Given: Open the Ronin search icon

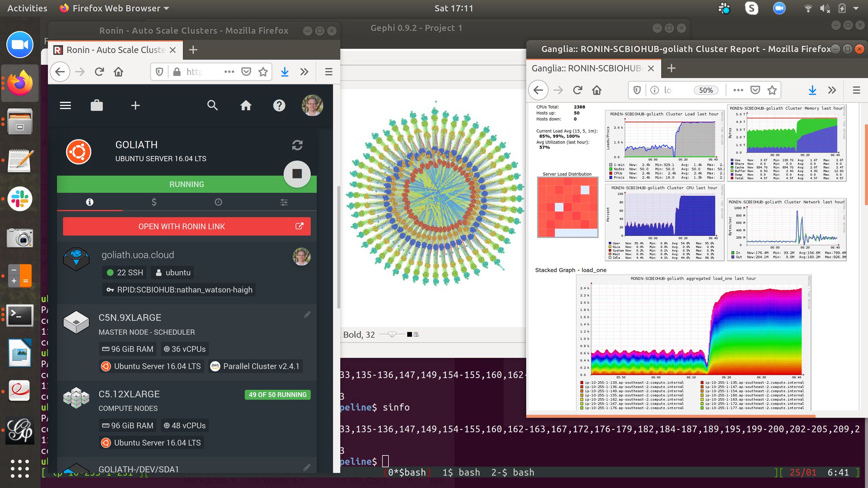Looking at the screenshot, I should 212,105.
